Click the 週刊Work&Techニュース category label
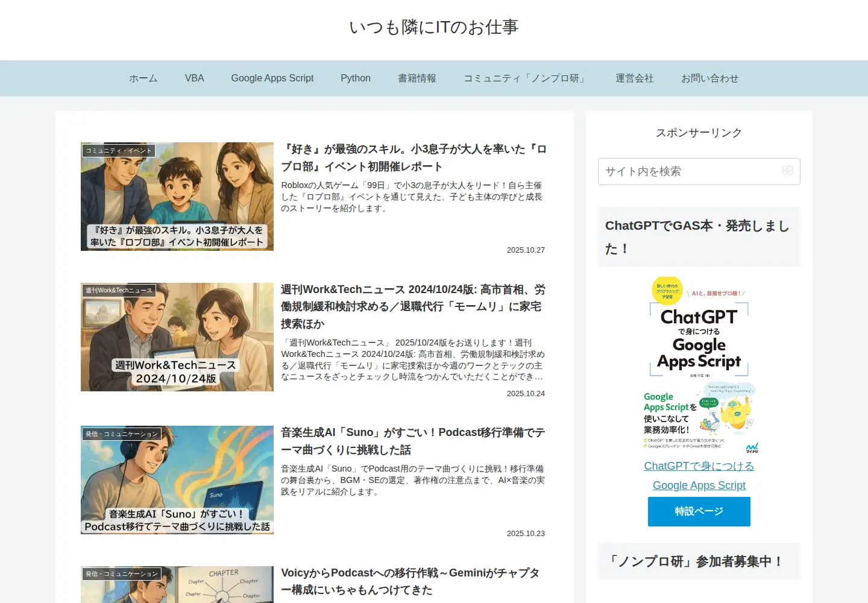868x603 pixels. (119, 291)
